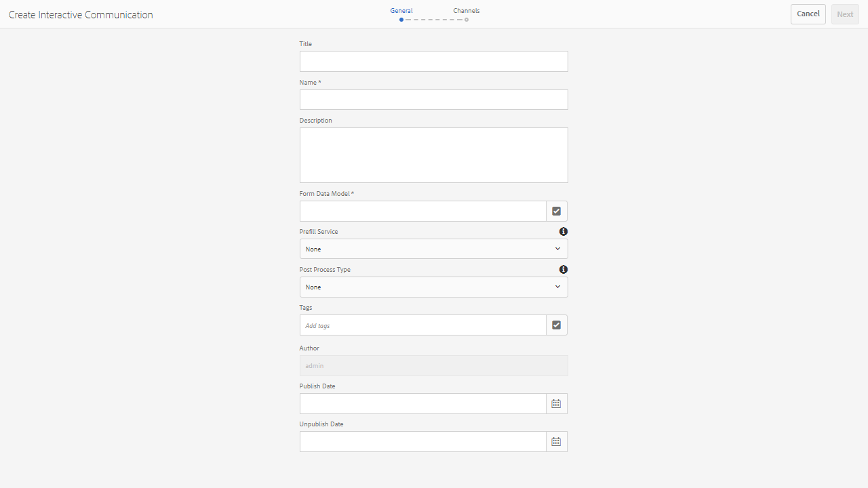This screenshot has width=868, height=488.
Task: Show Post Process Type info tooltip
Action: tap(564, 270)
